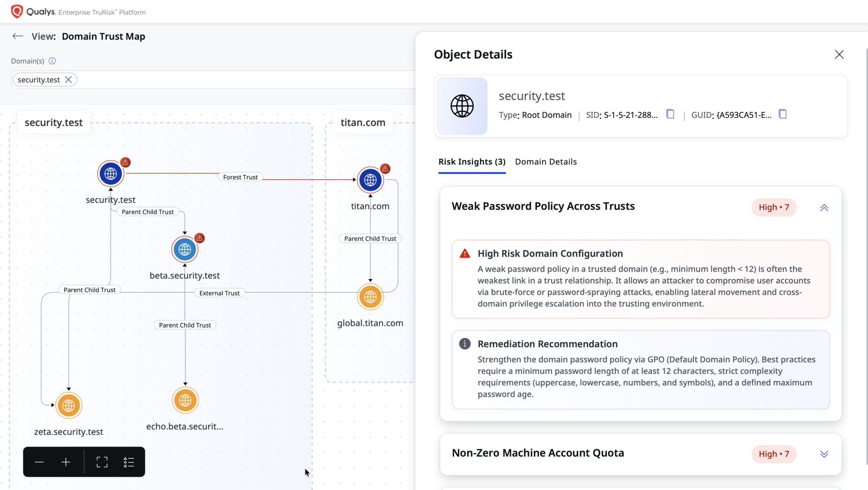Switch to Risk Insights (3) tab
The height and width of the screenshot is (490, 868).
tap(472, 162)
